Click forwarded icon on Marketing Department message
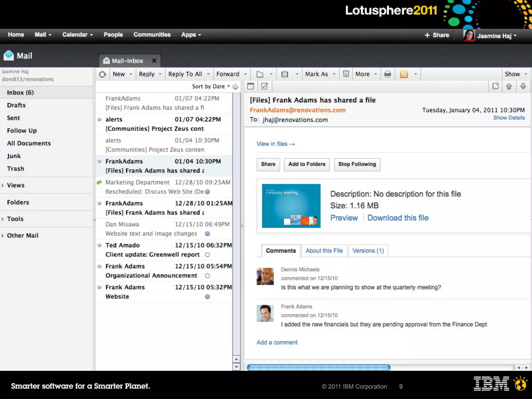The height and width of the screenshot is (399, 532). (99, 182)
